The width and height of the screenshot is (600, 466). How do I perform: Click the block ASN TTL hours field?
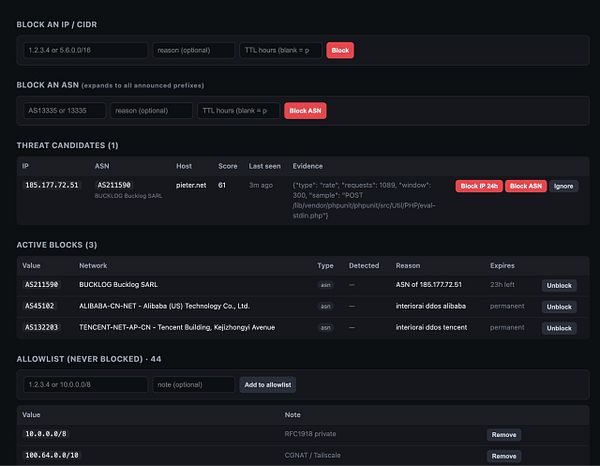coord(238,111)
